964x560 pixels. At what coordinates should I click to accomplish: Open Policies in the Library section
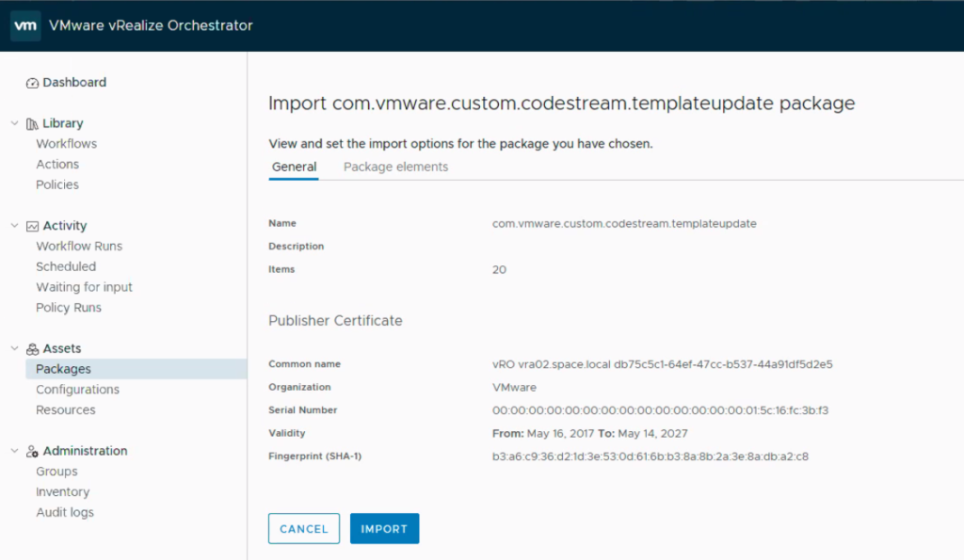[57, 184]
